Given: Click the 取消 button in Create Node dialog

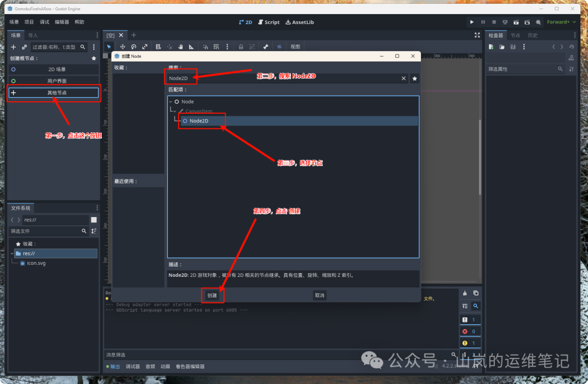Looking at the screenshot, I should 320,295.
